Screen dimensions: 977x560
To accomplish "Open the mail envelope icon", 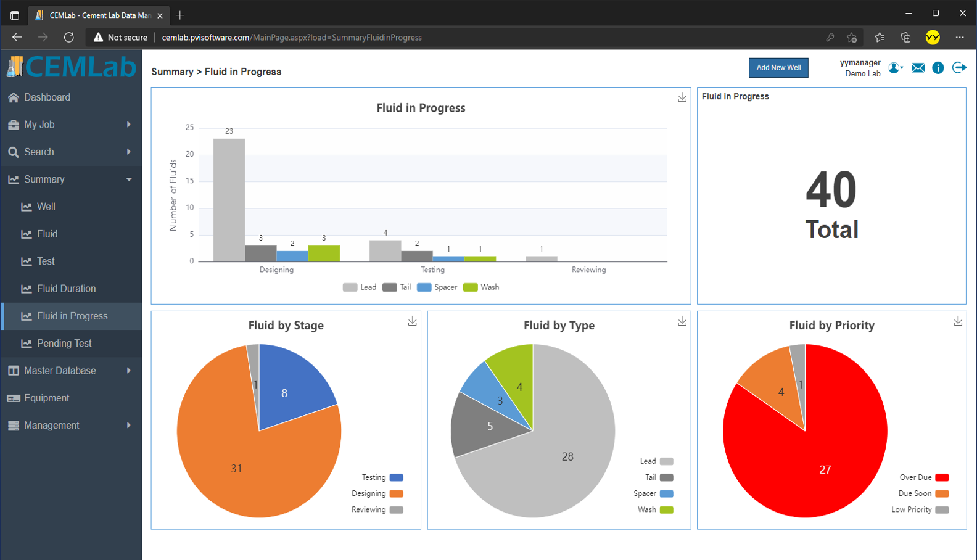I will tap(918, 68).
